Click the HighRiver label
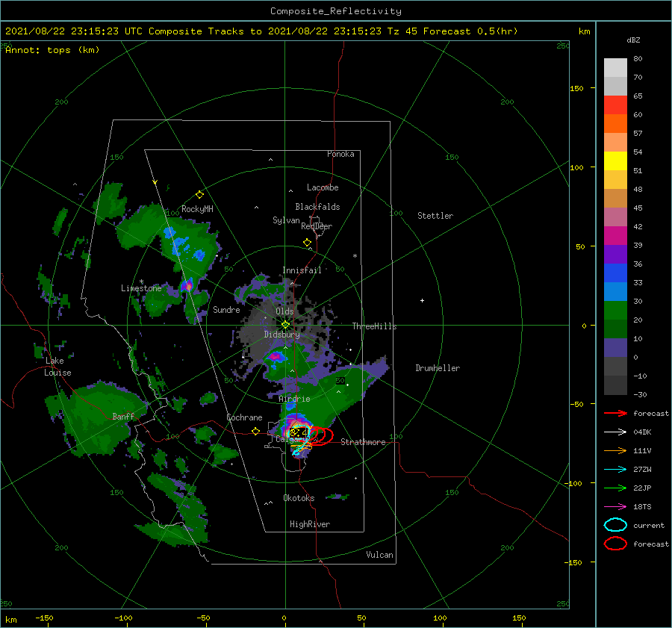 click(310, 524)
